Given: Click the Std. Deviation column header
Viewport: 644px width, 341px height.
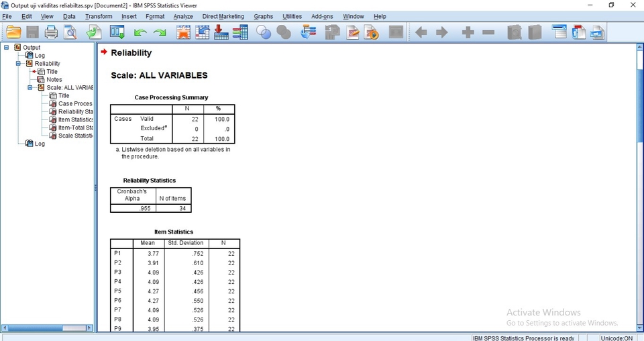Looking at the screenshot, I should click(186, 243).
